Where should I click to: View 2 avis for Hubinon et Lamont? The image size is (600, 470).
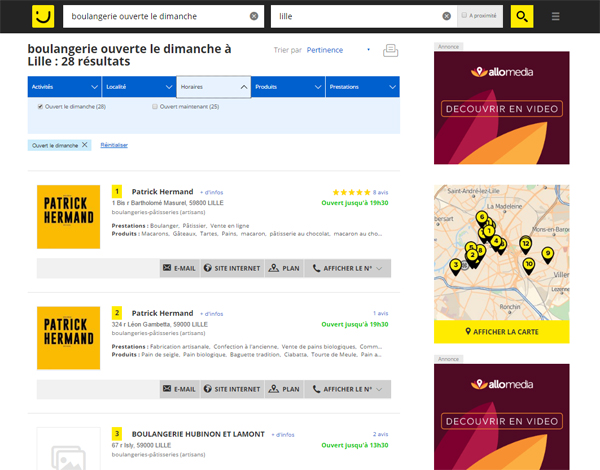pos(380,434)
